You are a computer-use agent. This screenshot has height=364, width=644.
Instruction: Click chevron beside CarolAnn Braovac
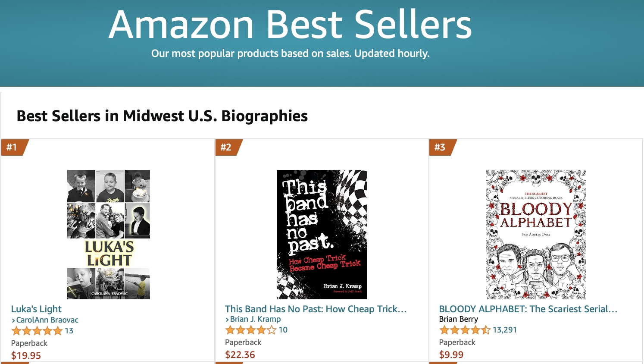pos(13,320)
